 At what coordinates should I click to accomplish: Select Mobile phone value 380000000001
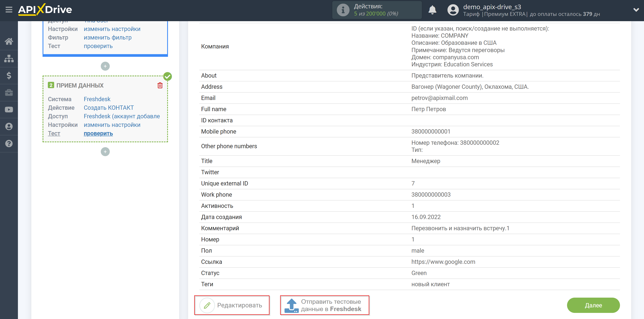click(x=431, y=132)
